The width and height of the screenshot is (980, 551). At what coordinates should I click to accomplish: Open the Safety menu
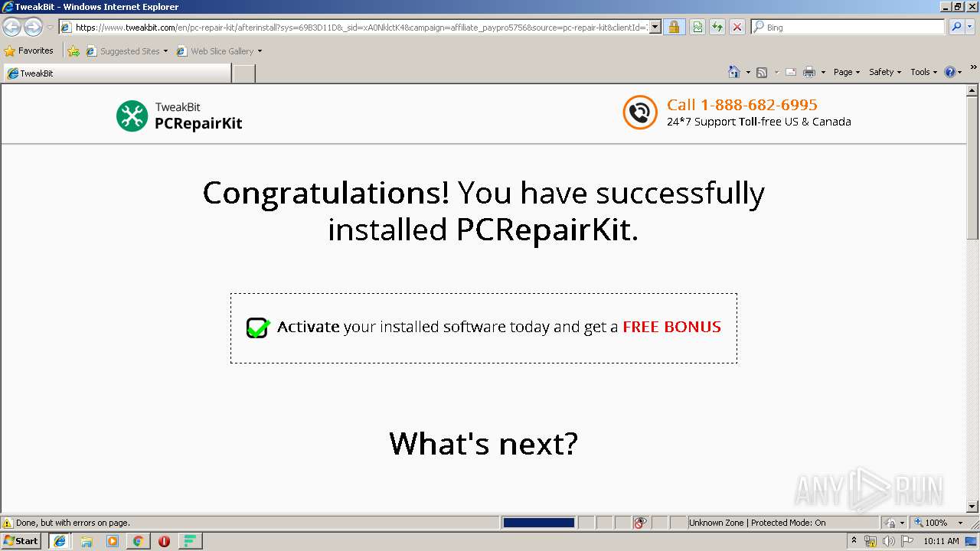[x=884, y=72]
